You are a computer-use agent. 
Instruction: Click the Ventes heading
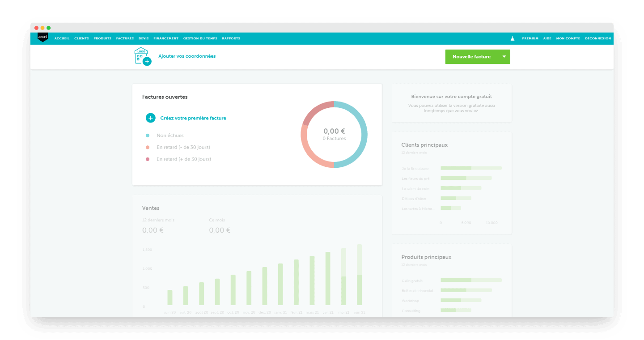point(151,208)
